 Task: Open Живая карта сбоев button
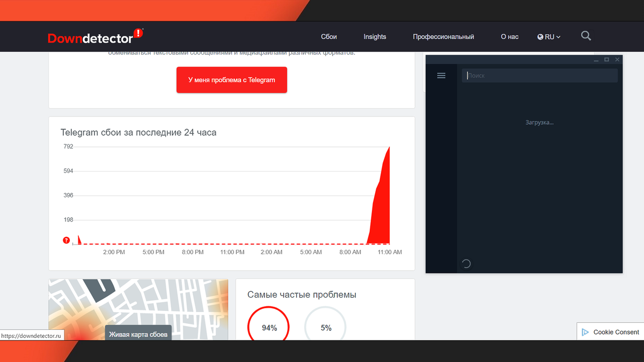coord(138,334)
